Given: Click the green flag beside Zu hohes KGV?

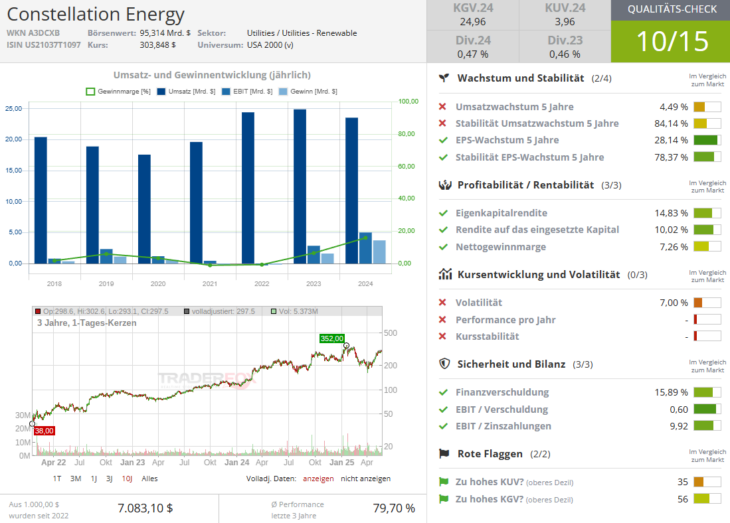Looking at the screenshot, I should pos(443,499).
